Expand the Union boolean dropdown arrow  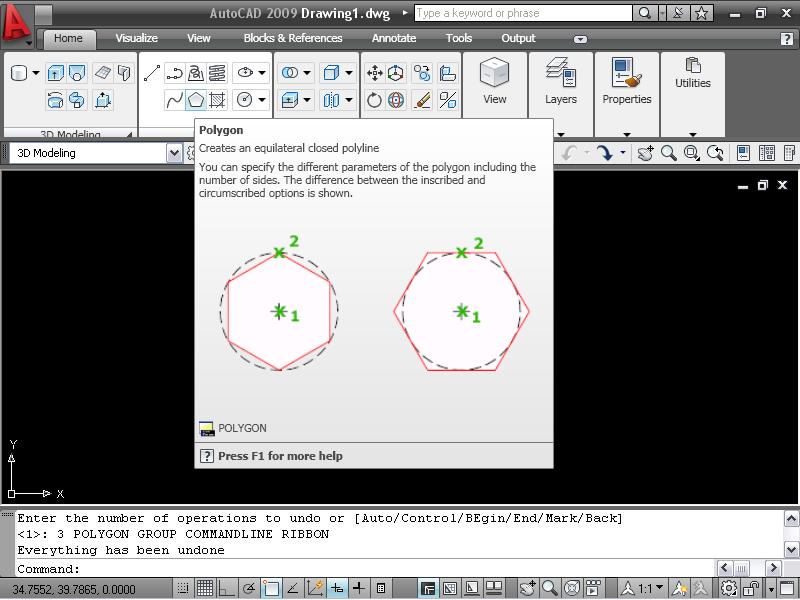coord(307,73)
